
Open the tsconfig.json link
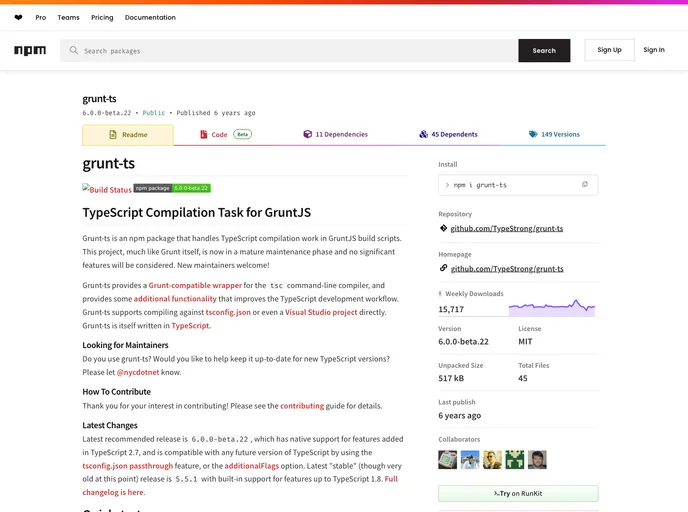tap(228, 312)
